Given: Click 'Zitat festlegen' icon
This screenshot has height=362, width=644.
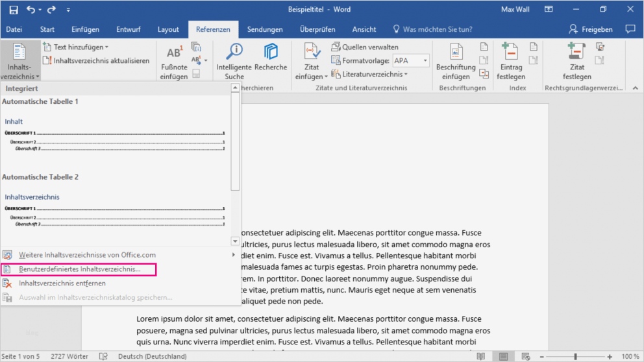Looking at the screenshot, I should point(576,62).
